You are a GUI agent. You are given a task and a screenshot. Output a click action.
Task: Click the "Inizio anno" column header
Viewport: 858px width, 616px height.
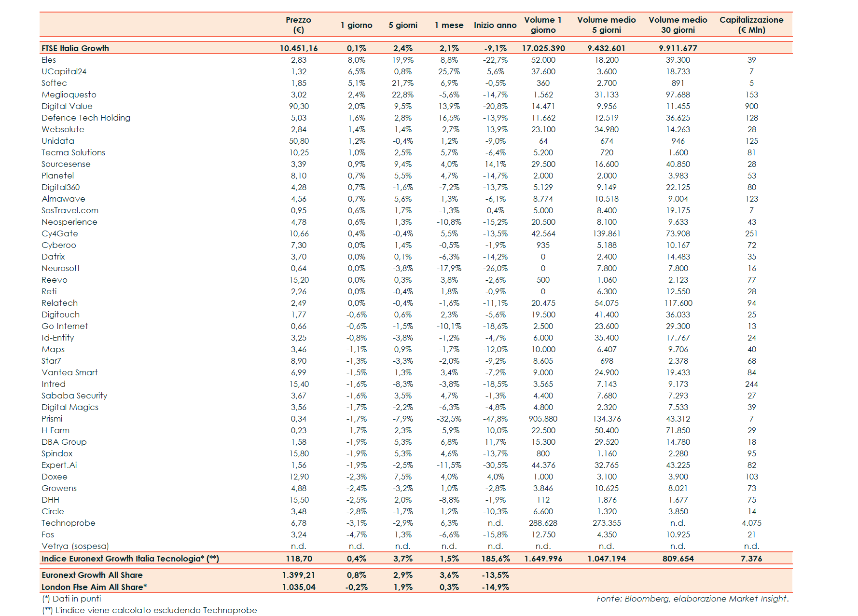[x=495, y=25]
